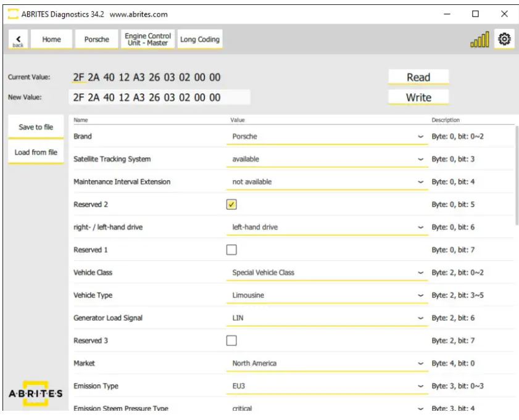Open the Brand dropdown
Image resolution: width=519 pixels, height=420 pixels.
tap(326, 136)
